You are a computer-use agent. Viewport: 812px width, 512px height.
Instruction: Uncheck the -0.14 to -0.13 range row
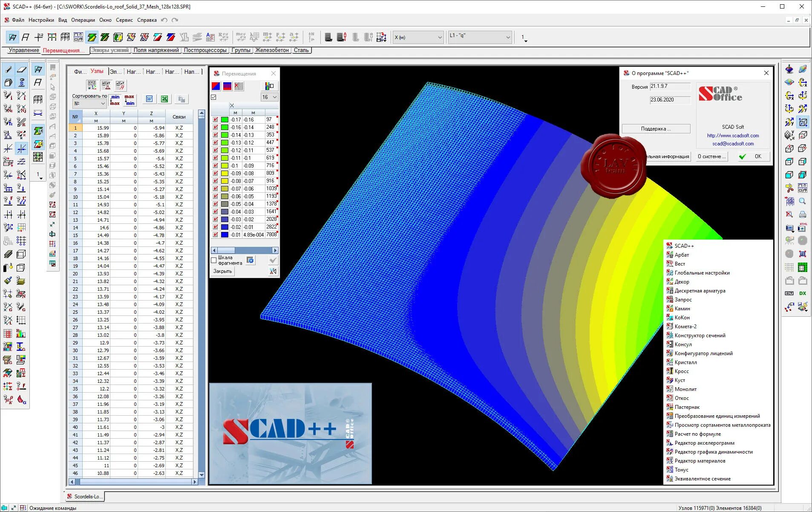tap(216, 135)
